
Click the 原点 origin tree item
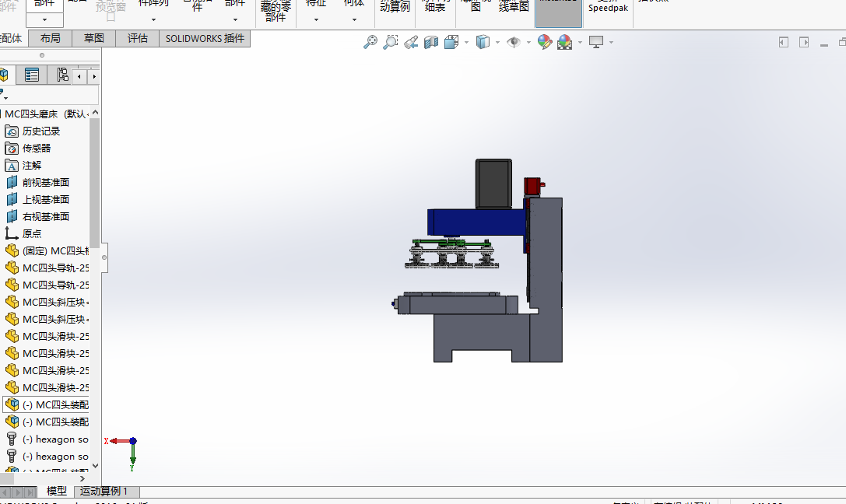32,233
